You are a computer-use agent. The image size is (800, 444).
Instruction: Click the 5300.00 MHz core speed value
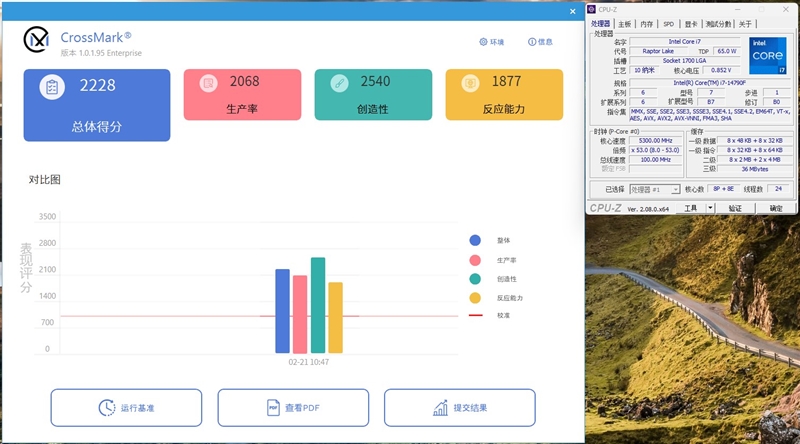point(656,140)
